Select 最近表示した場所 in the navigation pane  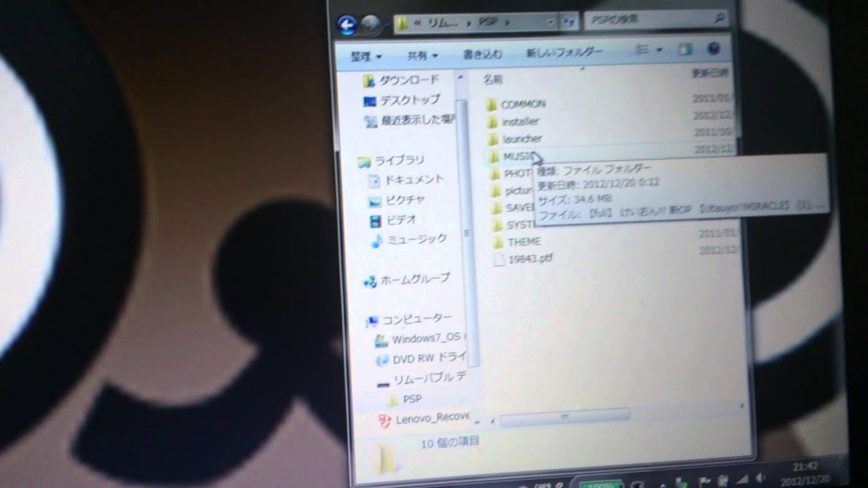pos(410,121)
